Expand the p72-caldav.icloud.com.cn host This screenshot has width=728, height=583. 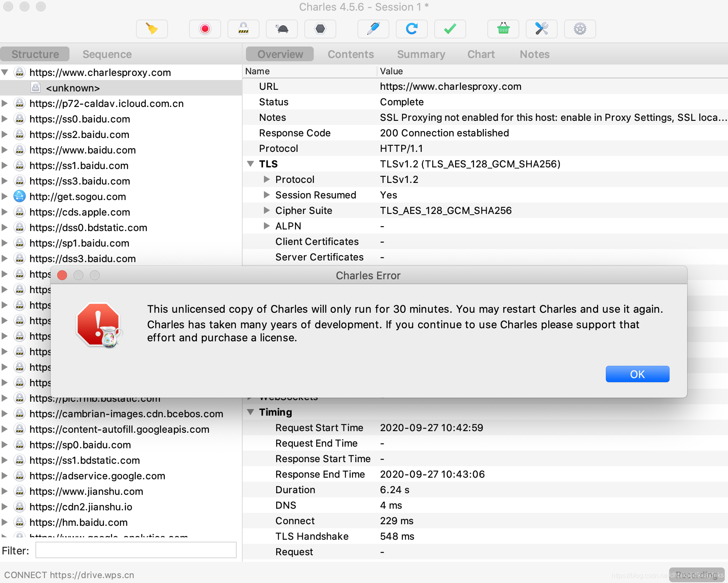pos(4,103)
